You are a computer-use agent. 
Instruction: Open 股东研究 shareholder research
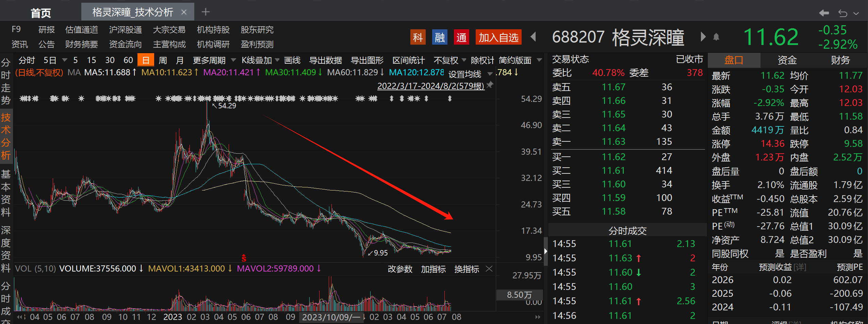point(257,30)
